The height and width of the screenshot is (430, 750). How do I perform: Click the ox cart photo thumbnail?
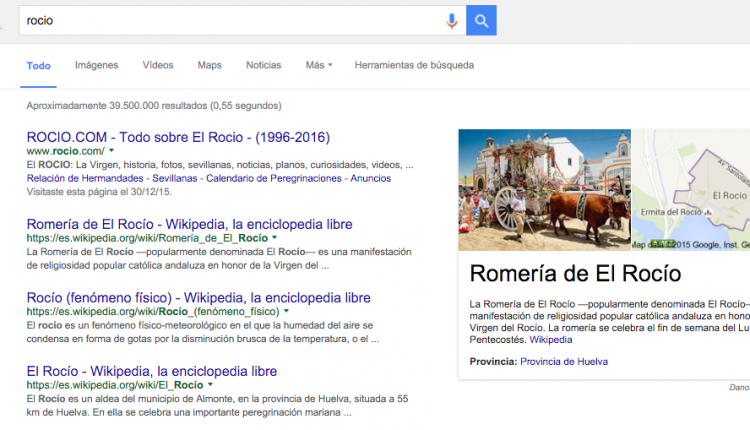coord(544,190)
